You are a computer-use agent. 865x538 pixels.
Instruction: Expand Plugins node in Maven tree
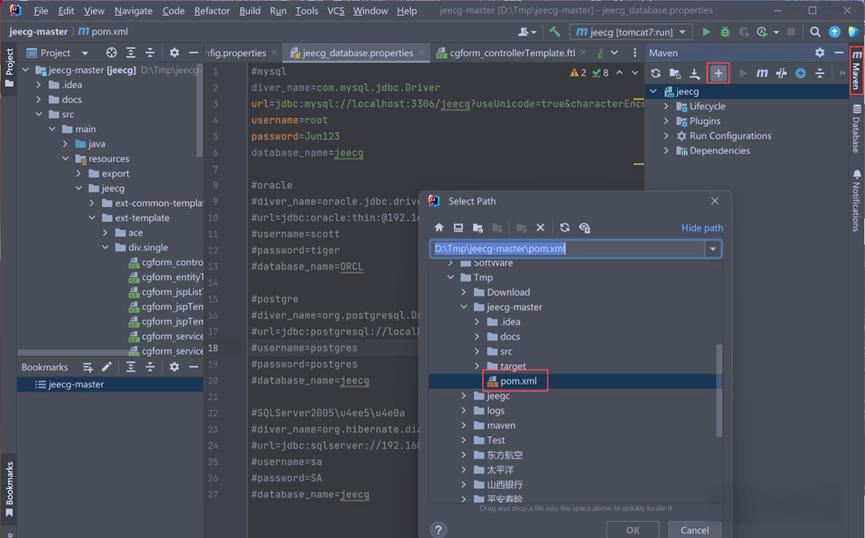(666, 121)
